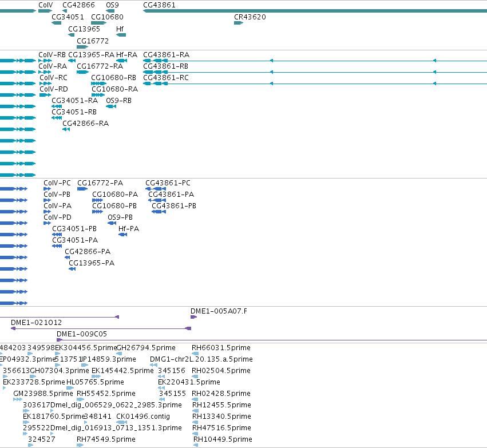Select the OS9 gene feature
This screenshot has height=448, width=487.
[110, 11]
